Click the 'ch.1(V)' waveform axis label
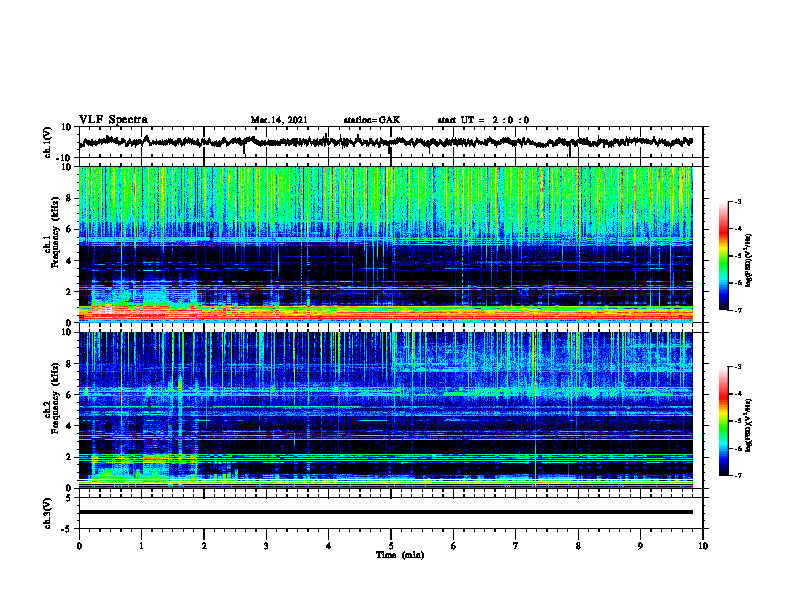Viewport: 792px width, 612px height. click(48, 142)
